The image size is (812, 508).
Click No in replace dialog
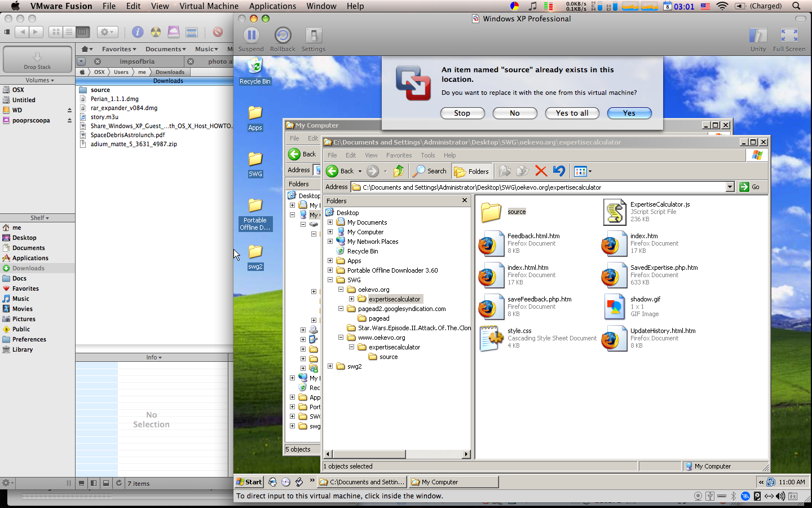[514, 113]
